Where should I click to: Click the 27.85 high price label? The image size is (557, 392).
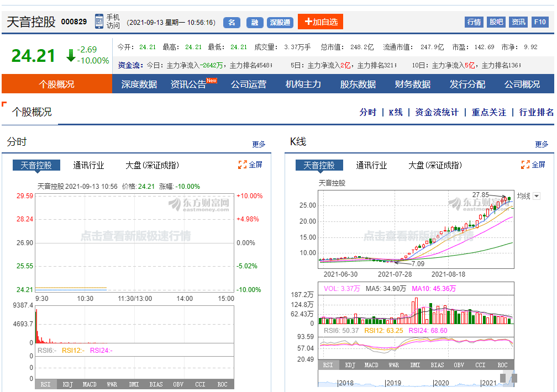[480, 194]
